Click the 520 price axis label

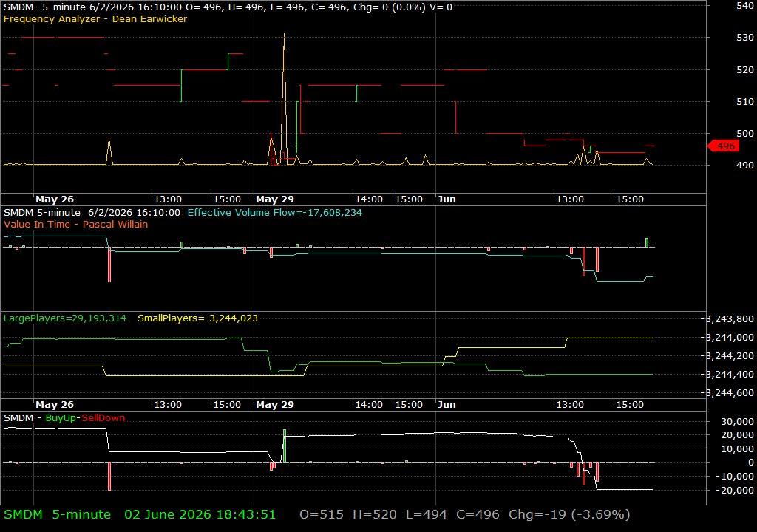pos(745,70)
